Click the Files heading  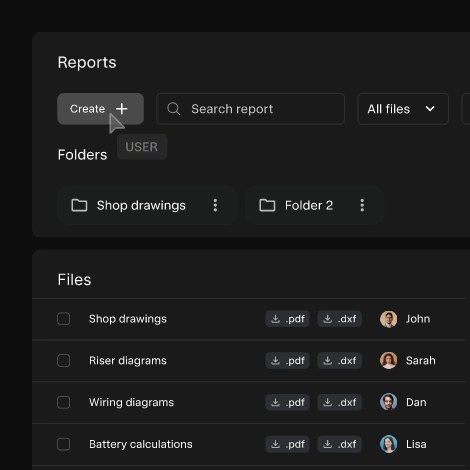pos(74,280)
